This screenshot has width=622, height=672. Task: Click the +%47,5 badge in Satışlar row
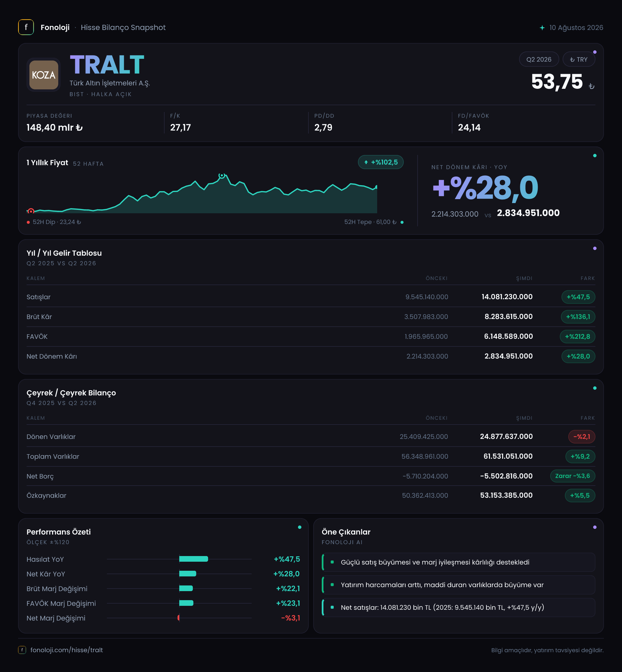tap(578, 297)
